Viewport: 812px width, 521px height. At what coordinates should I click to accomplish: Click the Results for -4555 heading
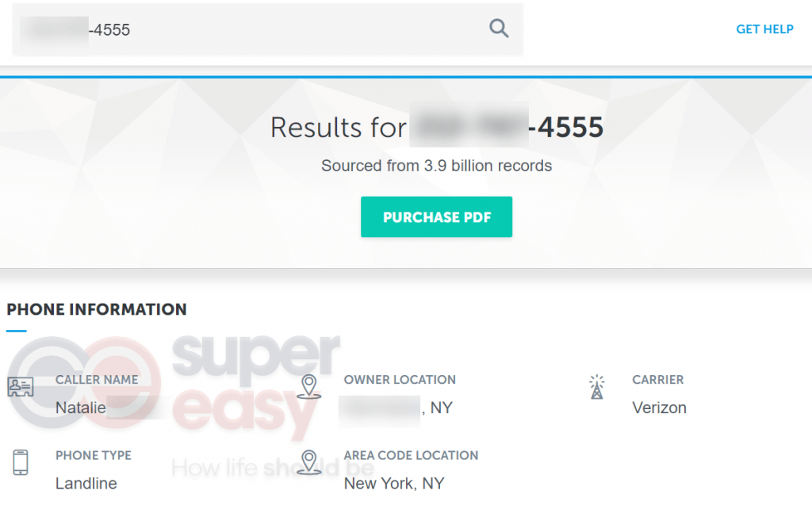pos(437,127)
